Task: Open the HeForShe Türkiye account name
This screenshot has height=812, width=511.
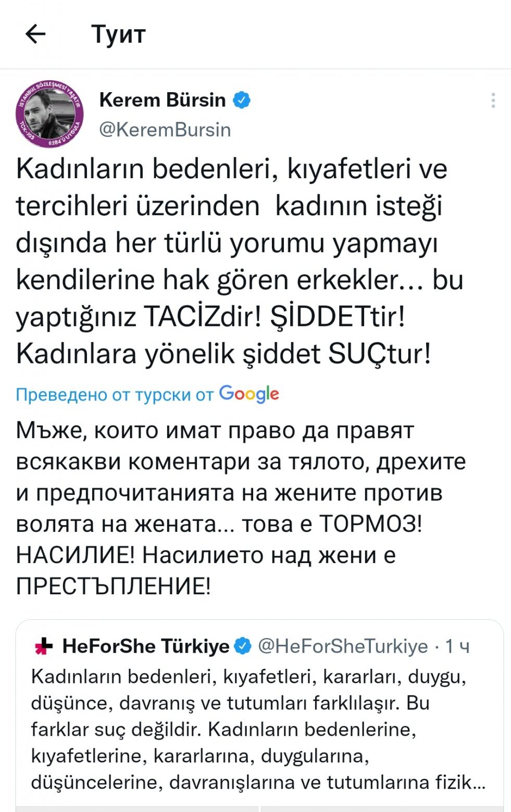Action: pyautogui.click(x=146, y=646)
